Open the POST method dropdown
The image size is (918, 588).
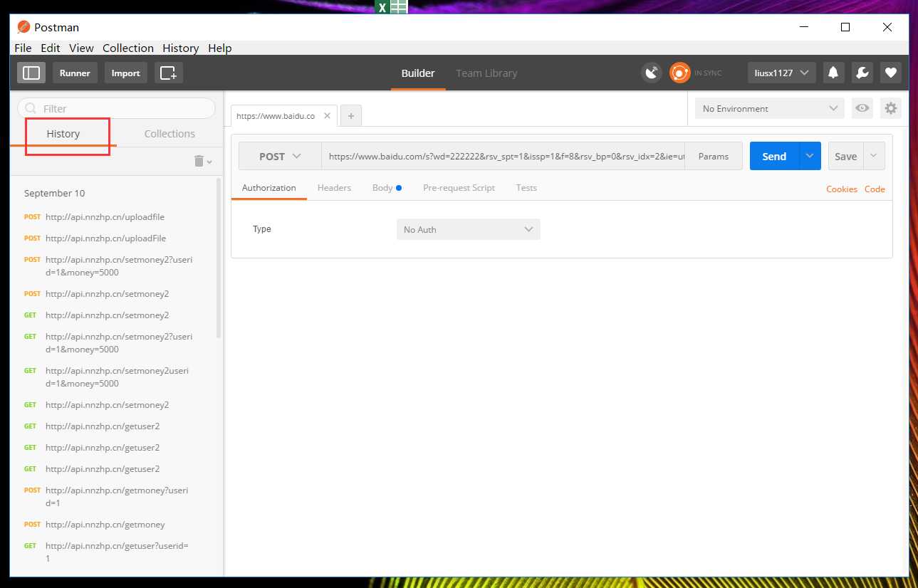[x=280, y=156]
